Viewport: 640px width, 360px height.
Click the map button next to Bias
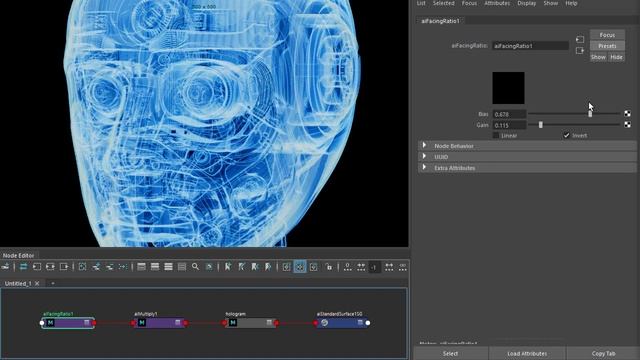tap(627, 114)
